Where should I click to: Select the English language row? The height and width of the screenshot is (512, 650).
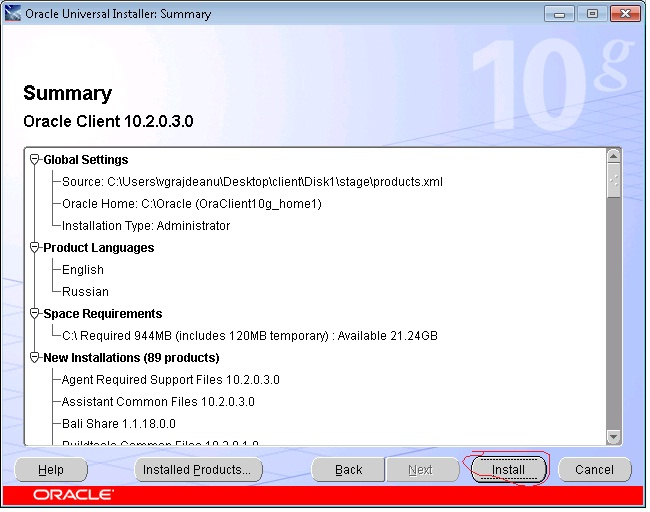click(x=83, y=269)
